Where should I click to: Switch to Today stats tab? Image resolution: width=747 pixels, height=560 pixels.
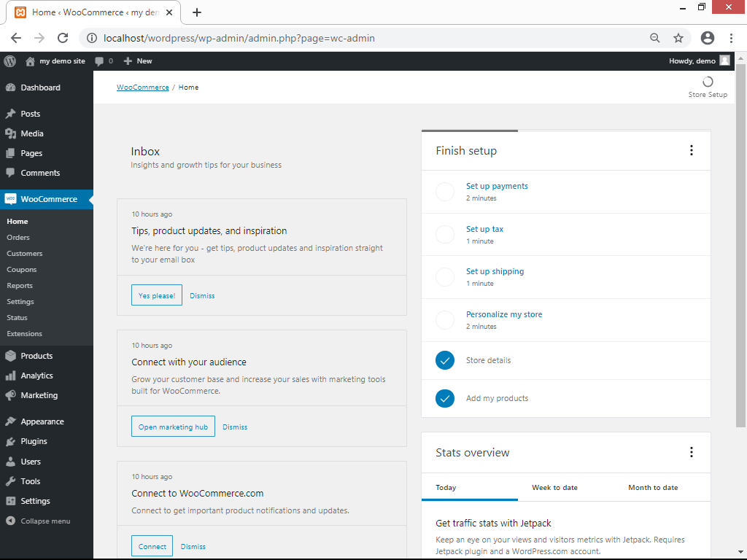pyautogui.click(x=470, y=488)
